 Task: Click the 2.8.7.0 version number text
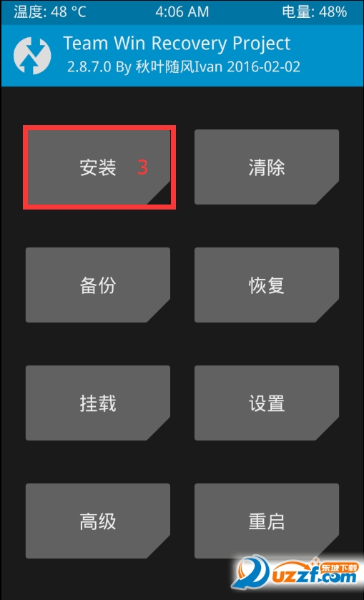tap(89, 67)
